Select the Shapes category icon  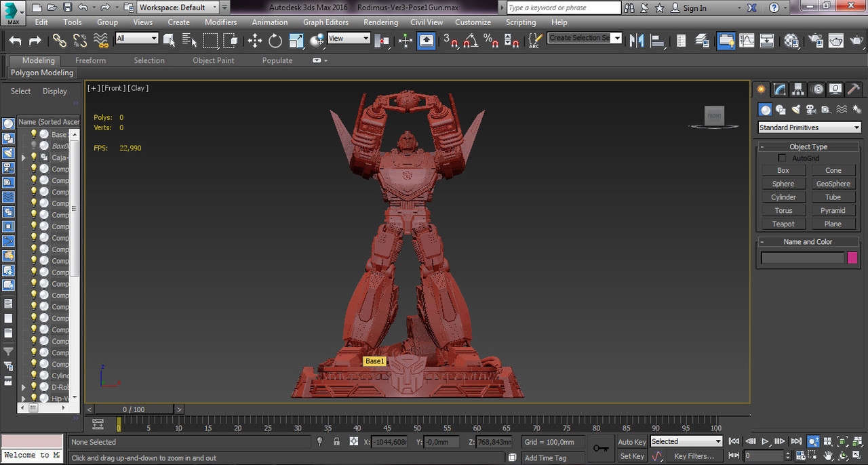(x=781, y=110)
